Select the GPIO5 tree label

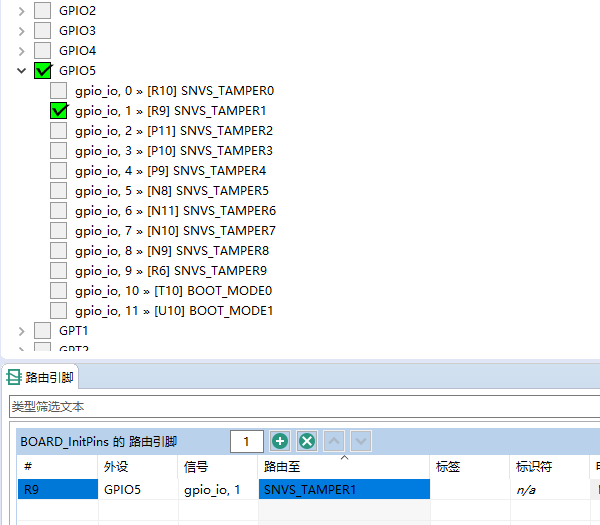point(77,70)
